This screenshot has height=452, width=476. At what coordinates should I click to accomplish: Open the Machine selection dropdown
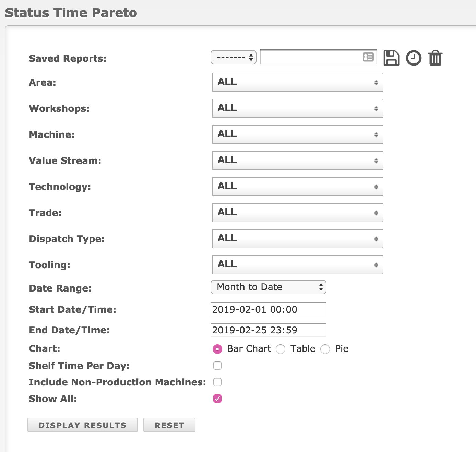coord(298,134)
